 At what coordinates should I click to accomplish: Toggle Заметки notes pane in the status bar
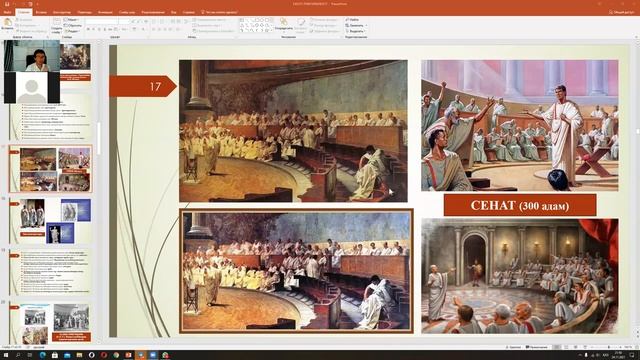(x=513, y=347)
